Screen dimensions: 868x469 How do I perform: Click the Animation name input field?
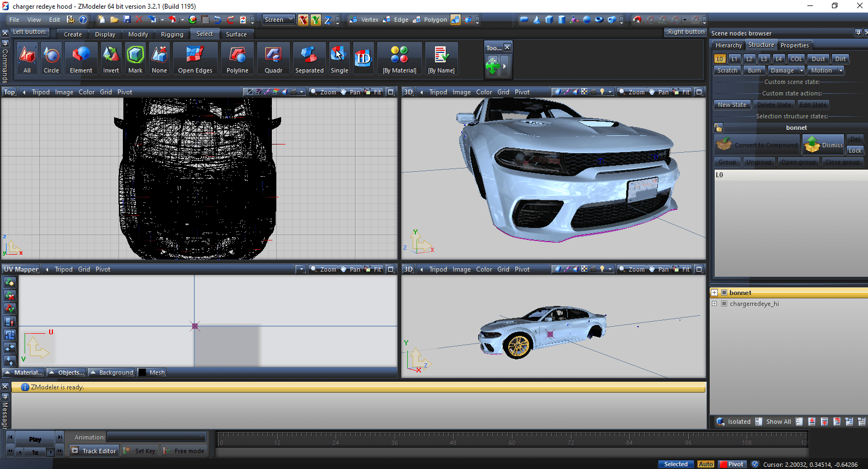point(156,437)
